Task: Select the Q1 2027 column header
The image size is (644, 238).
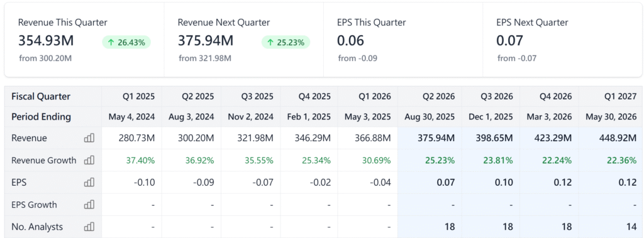Action: (621, 96)
